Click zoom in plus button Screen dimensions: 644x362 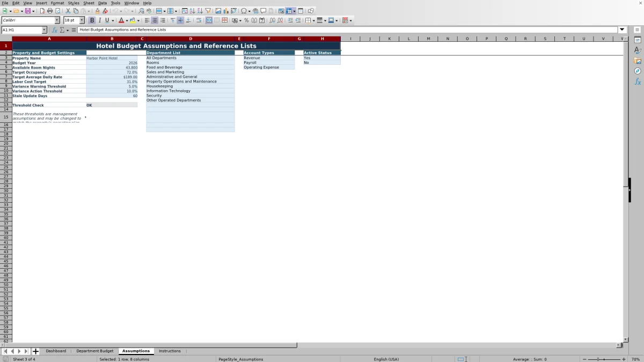(x=624, y=359)
